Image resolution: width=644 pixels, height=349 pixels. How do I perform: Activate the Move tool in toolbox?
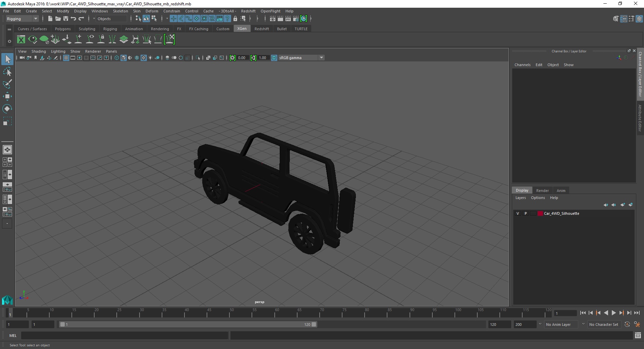pos(7,96)
